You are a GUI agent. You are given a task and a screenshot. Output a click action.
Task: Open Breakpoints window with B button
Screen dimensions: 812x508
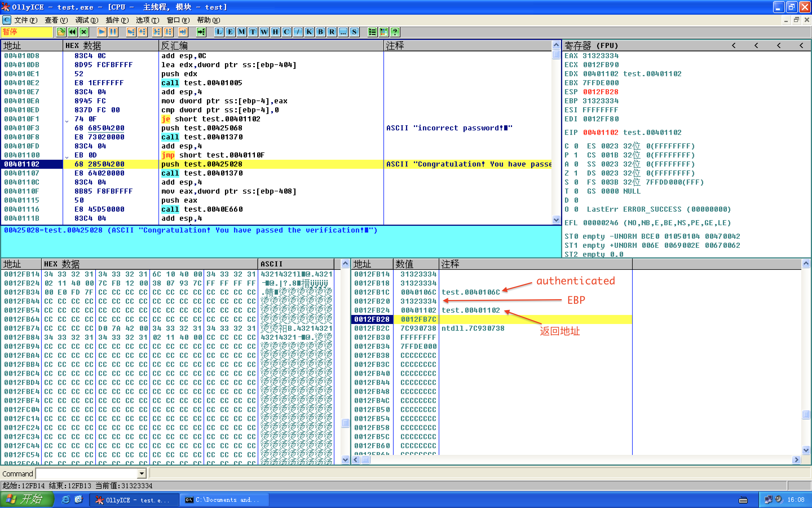pyautogui.click(x=321, y=32)
